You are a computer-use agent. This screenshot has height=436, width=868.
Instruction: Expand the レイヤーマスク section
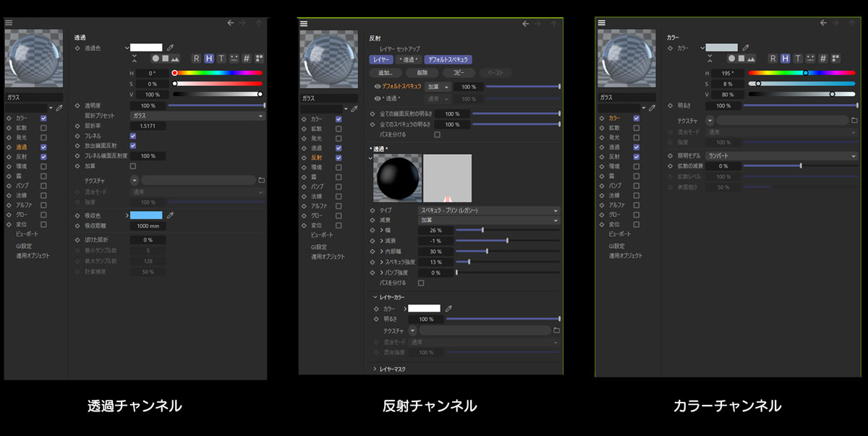pyautogui.click(x=375, y=369)
